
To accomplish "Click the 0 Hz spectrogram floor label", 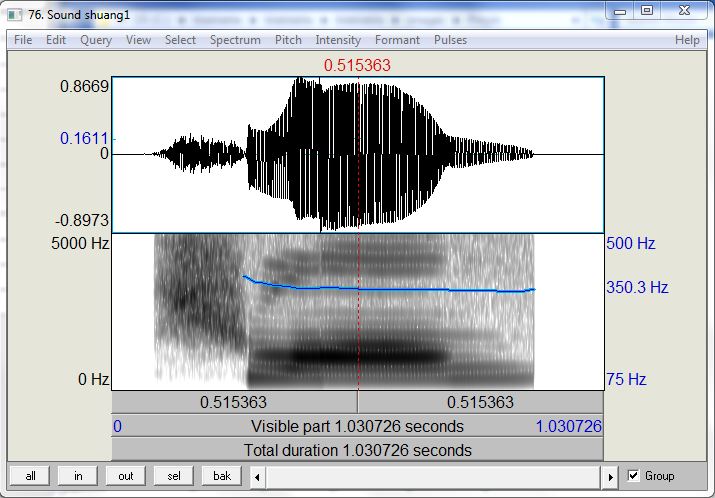I will pyautogui.click(x=93, y=379).
